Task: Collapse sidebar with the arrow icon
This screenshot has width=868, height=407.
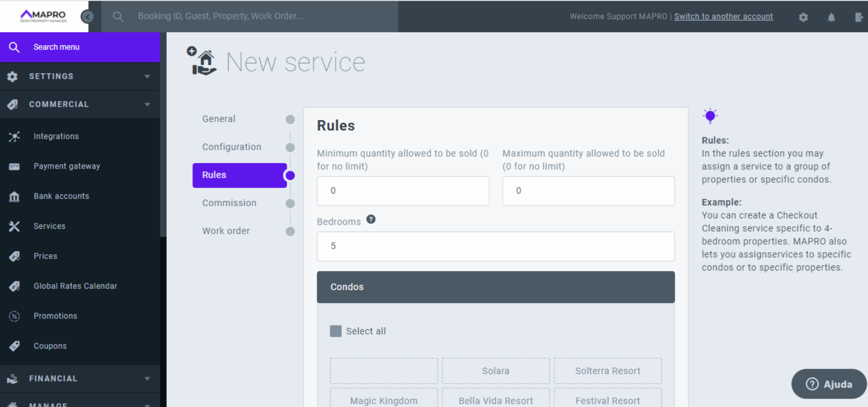Action: [87, 17]
